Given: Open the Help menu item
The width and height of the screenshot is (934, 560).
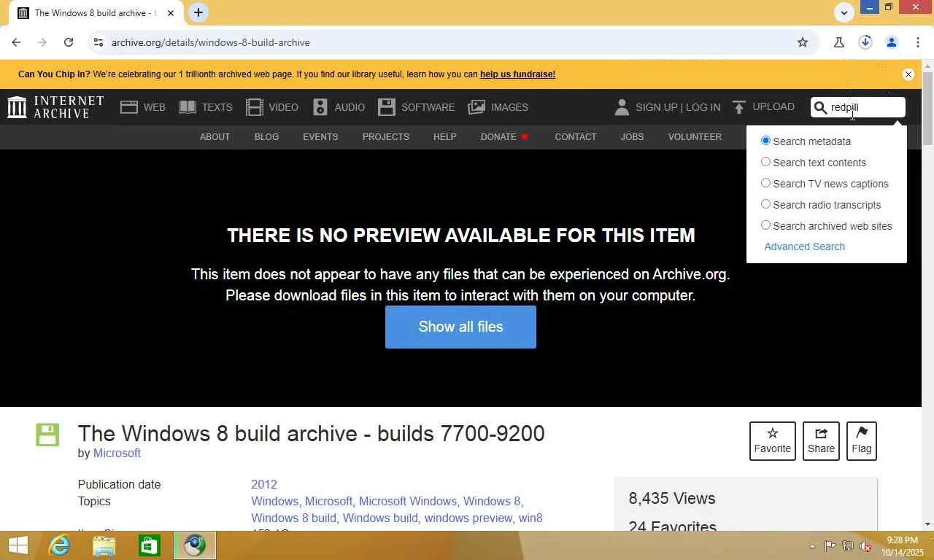Looking at the screenshot, I should [444, 136].
